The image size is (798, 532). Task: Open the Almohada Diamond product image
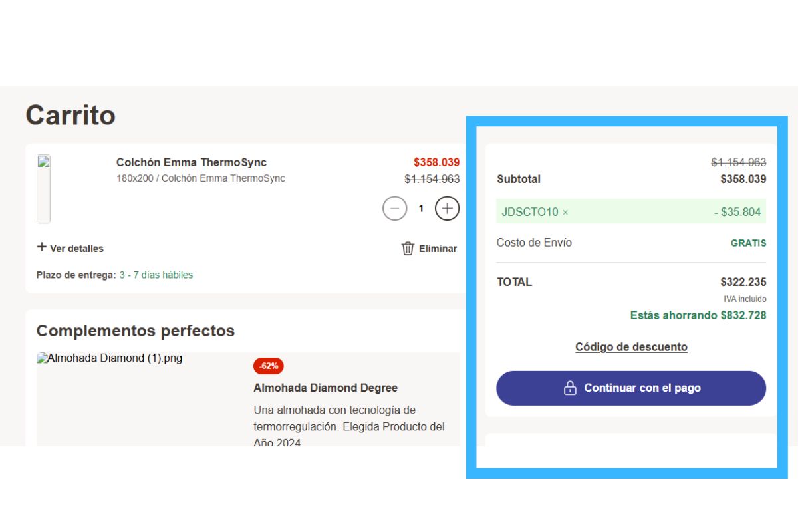(109, 358)
